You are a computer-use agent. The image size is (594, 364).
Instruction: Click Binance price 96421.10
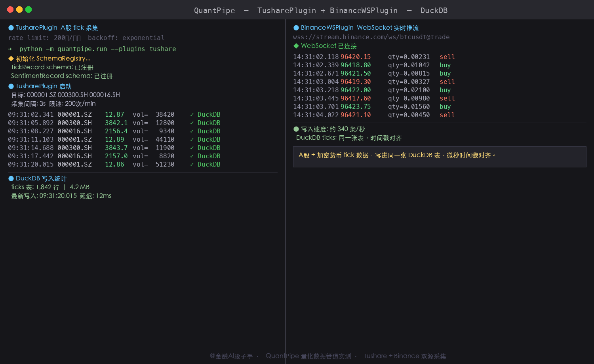pyautogui.click(x=356, y=115)
